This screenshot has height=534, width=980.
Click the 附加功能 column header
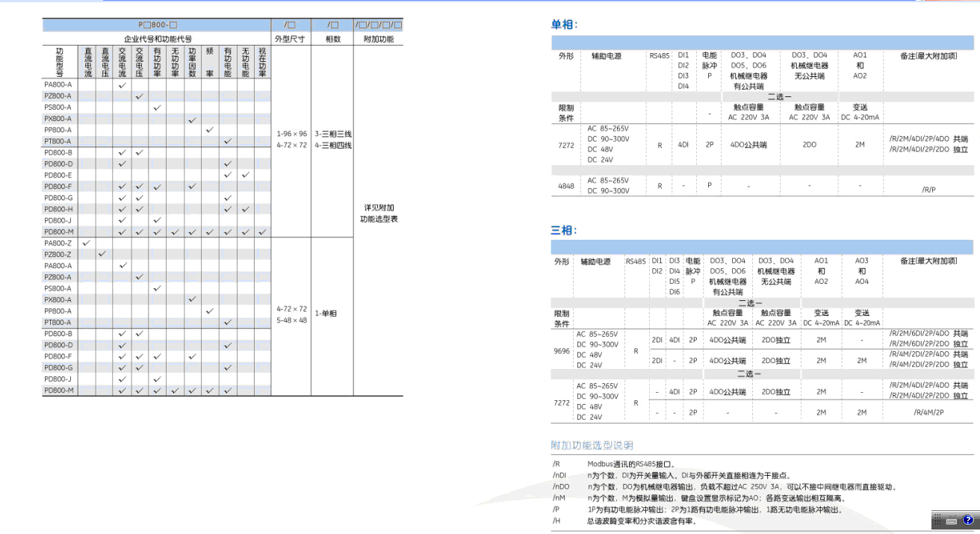[378, 38]
